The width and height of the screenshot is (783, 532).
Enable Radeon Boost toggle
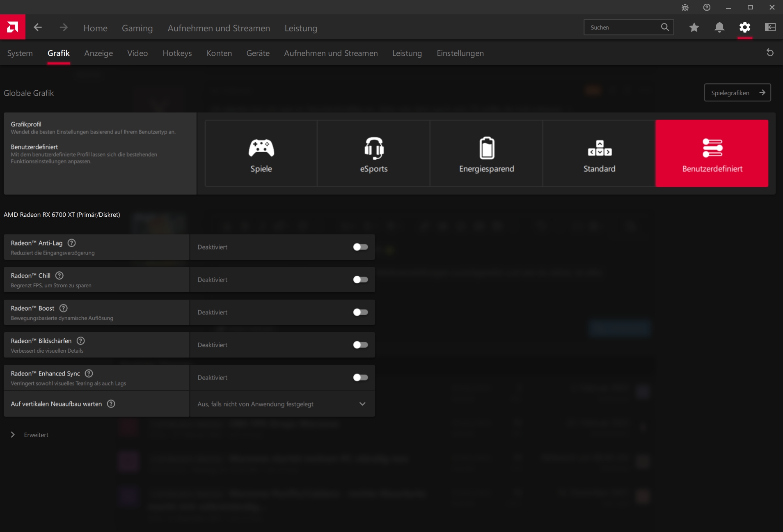(360, 312)
